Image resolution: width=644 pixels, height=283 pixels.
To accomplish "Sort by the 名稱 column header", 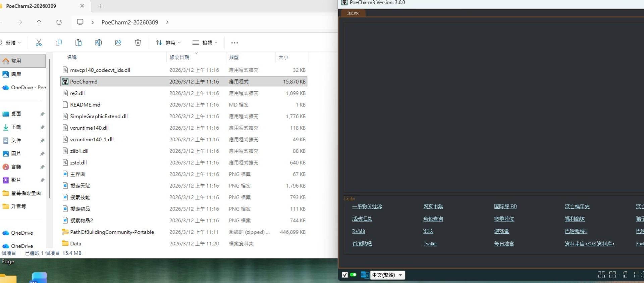I will [x=72, y=57].
